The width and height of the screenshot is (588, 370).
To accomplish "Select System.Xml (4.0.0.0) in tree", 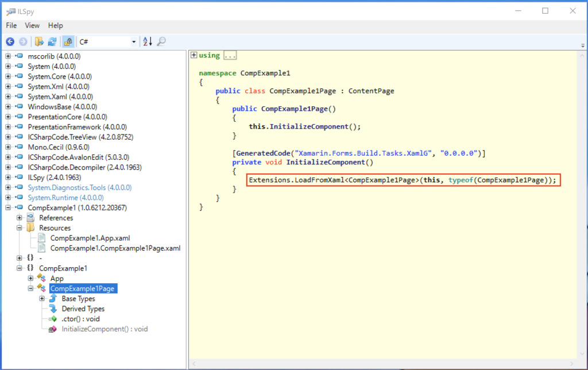I will (59, 87).
